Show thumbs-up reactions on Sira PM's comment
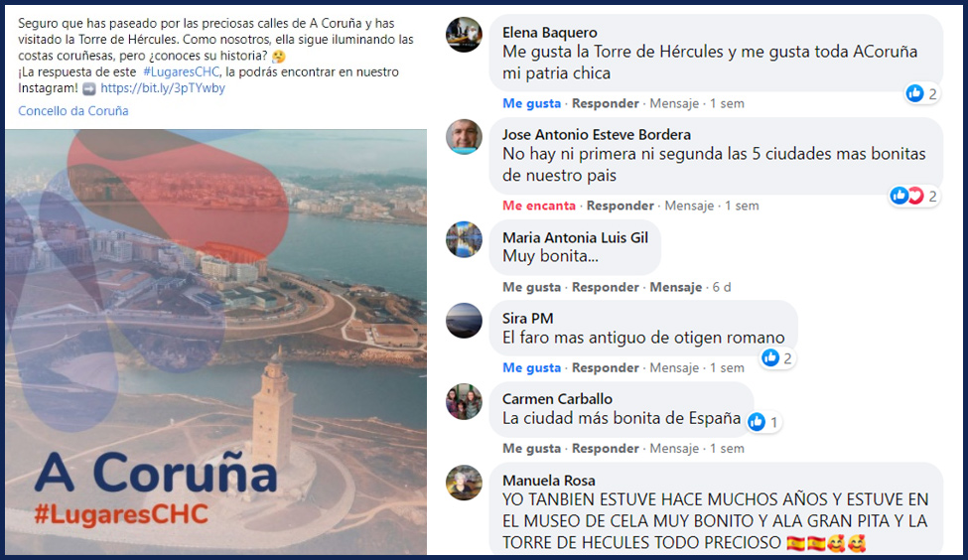 (x=777, y=358)
